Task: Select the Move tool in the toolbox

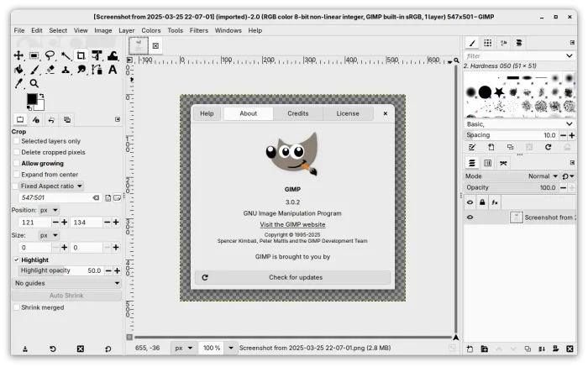Action: click(18, 56)
